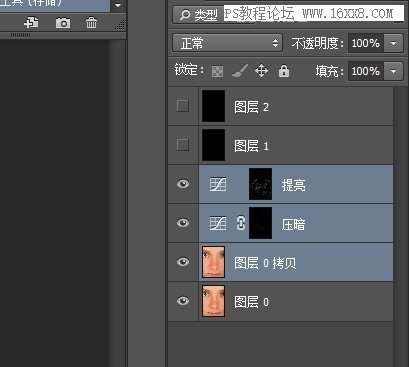Click the curves adjustment icon on 压暗 layer
Image resolution: width=409 pixels, height=367 pixels.
point(218,223)
